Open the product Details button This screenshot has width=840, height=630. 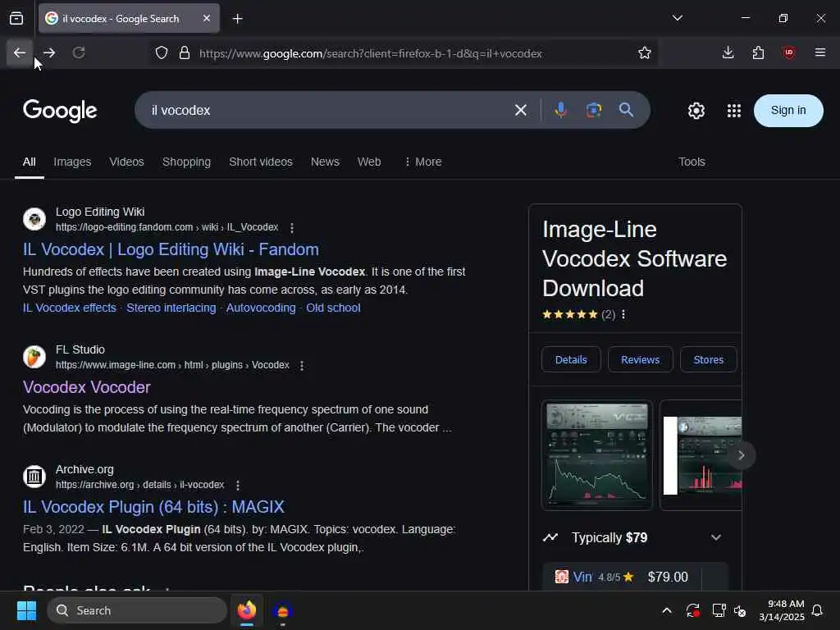(x=571, y=359)
